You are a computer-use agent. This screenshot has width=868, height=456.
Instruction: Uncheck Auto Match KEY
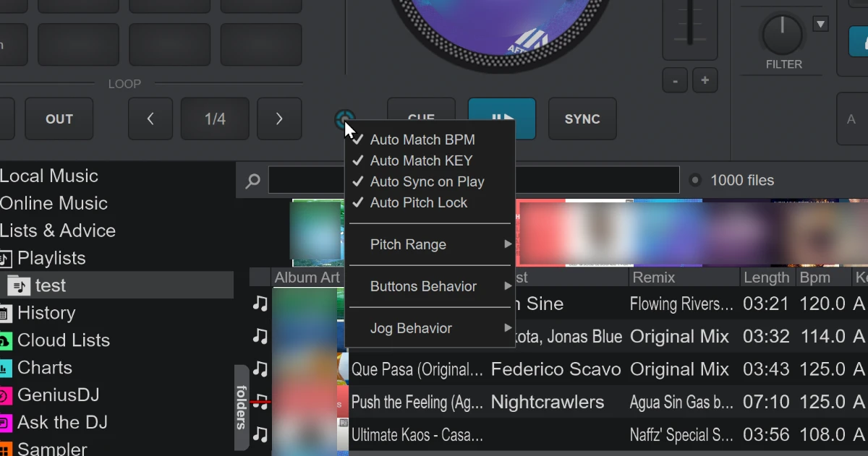(x=420, y=160)
